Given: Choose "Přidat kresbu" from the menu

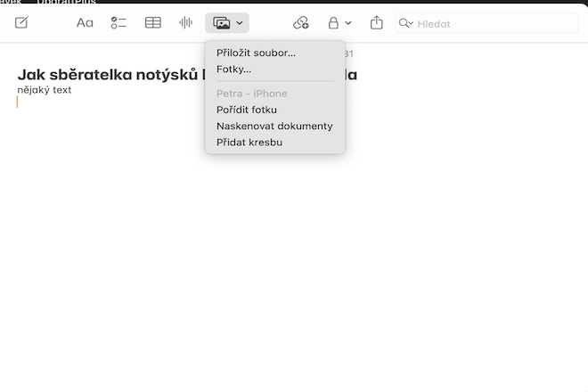Looking at the screenshot, I should (x=249, y=142).
